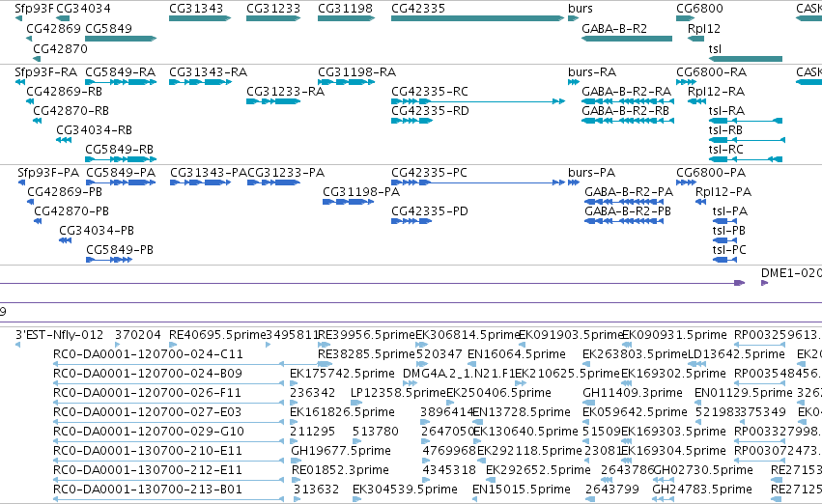
Task: Click the CG6800 gene label
Action: point(699,9)
